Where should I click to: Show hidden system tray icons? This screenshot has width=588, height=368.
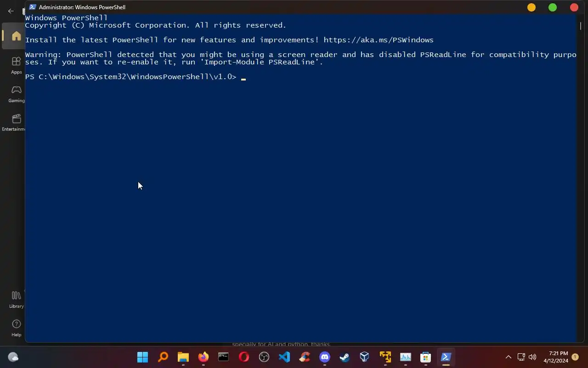(x=508, y=357)
